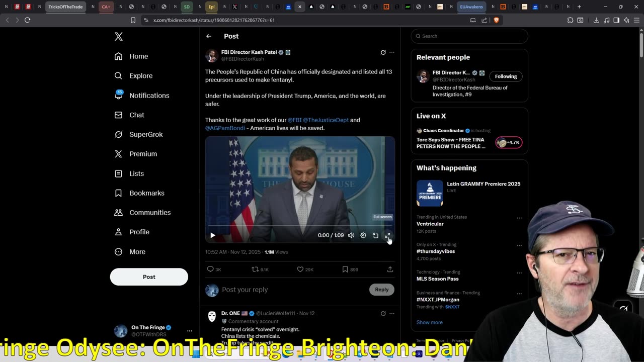Open a new browser tab
The image size is (644, 362).
(x=579, y=7)
